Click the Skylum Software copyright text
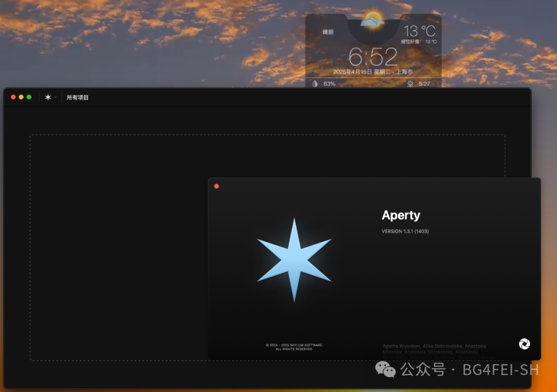Viewport: 557px width, 392px height. [x=294, y=347]
